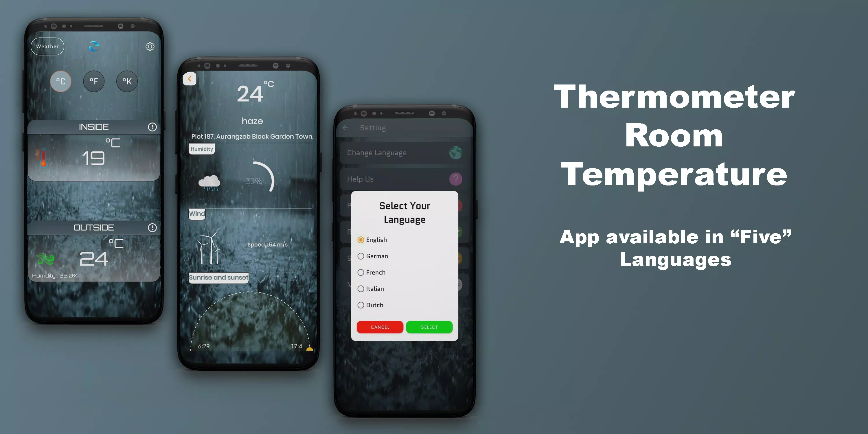Select English radio button in language selector

[x=361, y=239]
